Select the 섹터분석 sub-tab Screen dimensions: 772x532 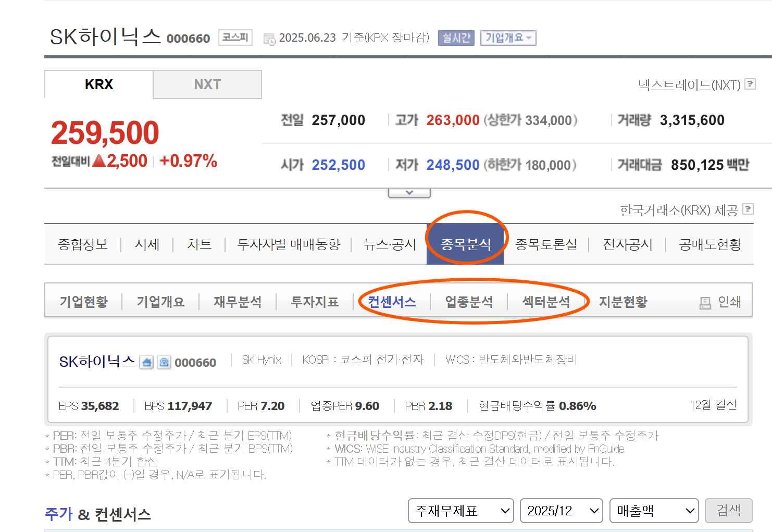546,302
